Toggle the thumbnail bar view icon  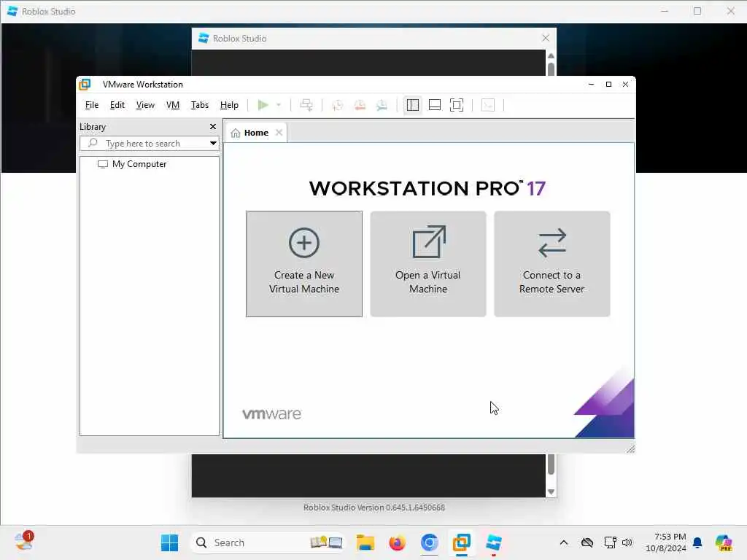click(x=435, y=105)
